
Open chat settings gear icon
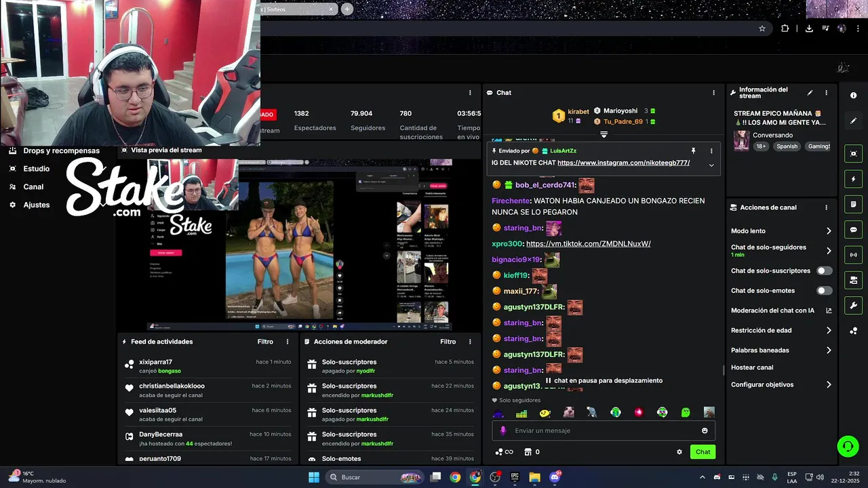tap(679, 452)
